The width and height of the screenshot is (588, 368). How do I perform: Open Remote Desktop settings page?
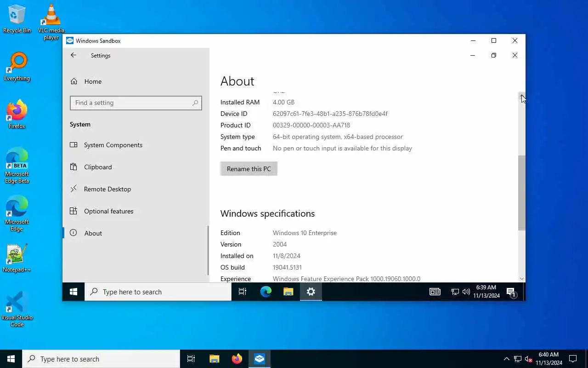point(136,189)
